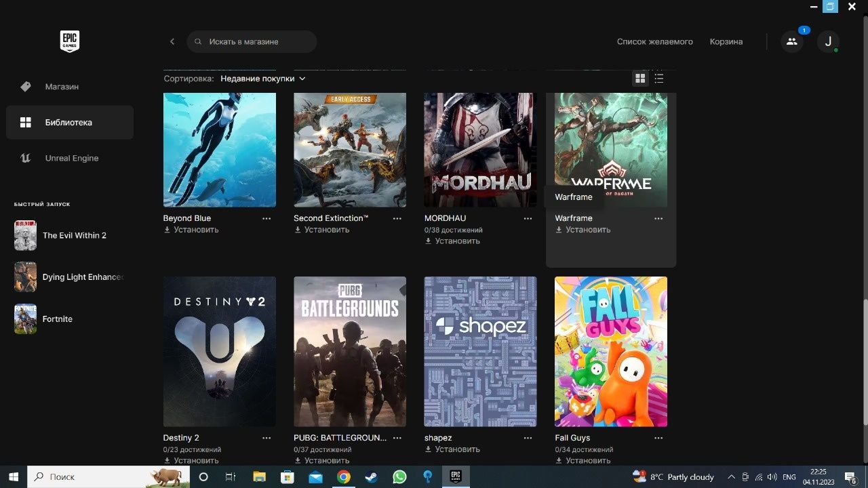Open the Destiny 2 cover thumbnail
Screen dimensions: 868x488
[220, 351]
